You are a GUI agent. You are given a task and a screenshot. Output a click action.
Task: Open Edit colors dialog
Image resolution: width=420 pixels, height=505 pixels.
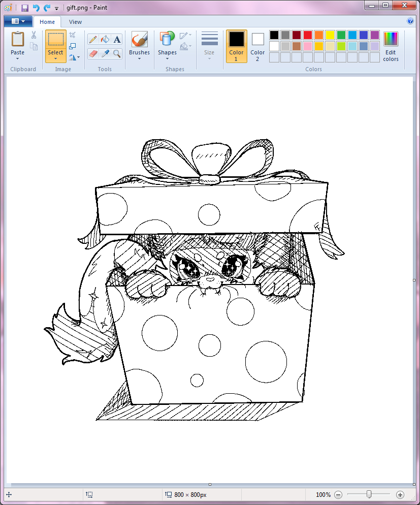(x=391, y=46)
